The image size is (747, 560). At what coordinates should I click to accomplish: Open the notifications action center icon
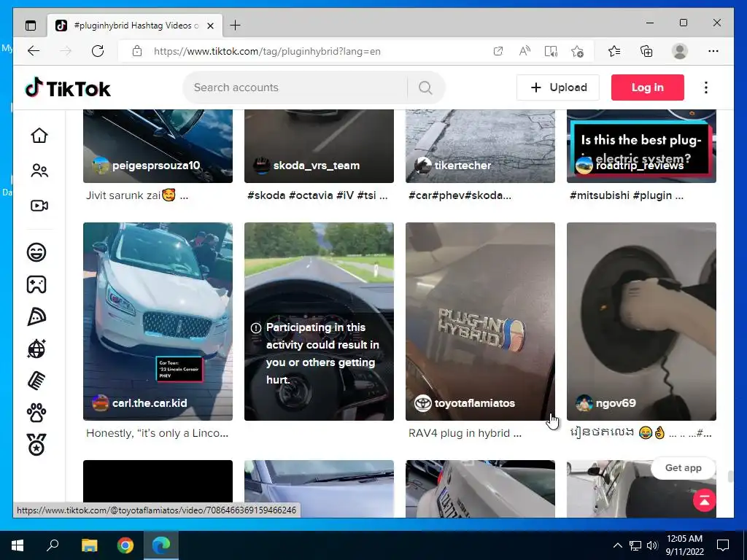(723, 545)
